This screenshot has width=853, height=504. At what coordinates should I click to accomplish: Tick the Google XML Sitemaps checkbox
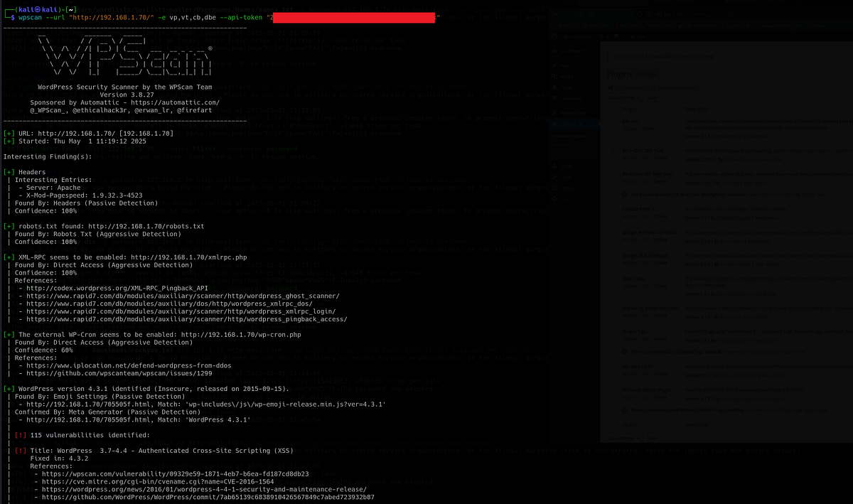pos(615,255)
